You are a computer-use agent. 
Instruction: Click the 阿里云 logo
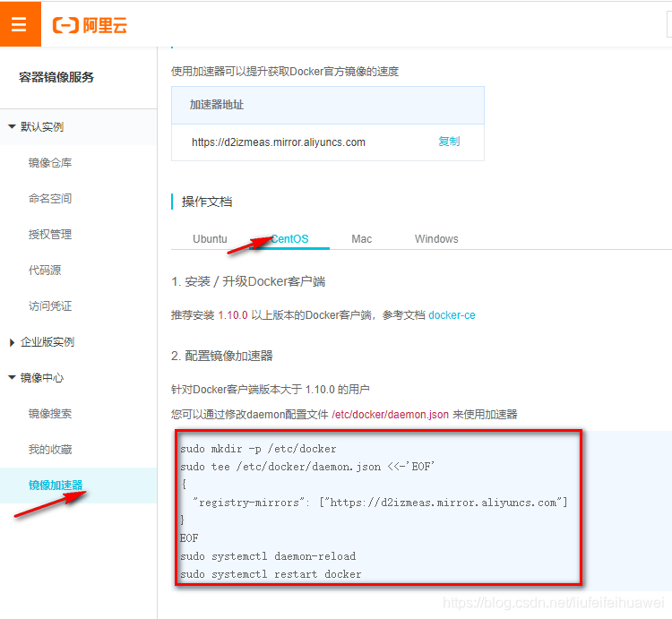[90, 25]
